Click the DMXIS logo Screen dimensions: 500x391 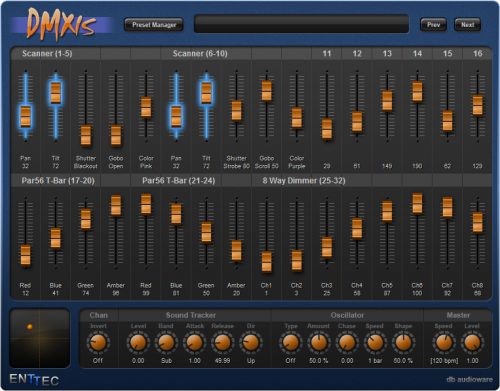(62, 24)
